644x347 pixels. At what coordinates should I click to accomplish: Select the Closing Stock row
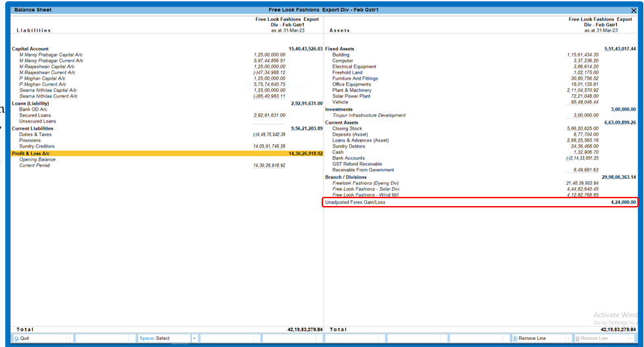pyautogui.click(x=347, y=128)
